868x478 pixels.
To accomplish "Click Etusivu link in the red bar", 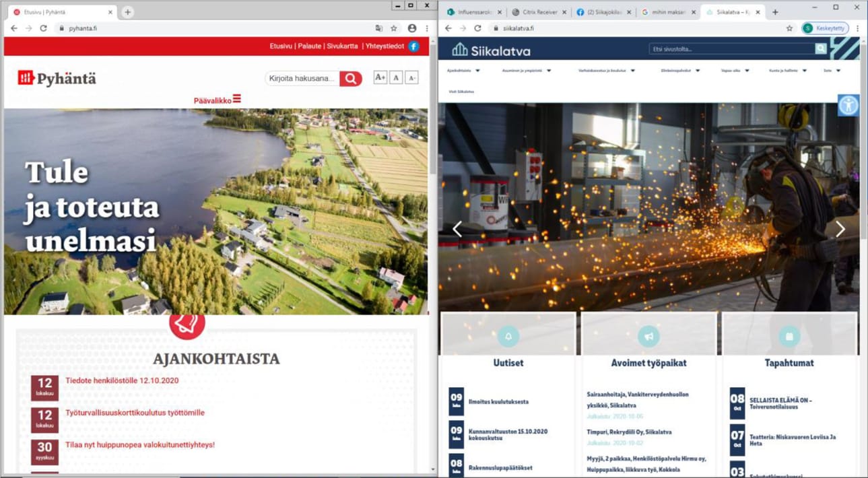I will (281, 46).
